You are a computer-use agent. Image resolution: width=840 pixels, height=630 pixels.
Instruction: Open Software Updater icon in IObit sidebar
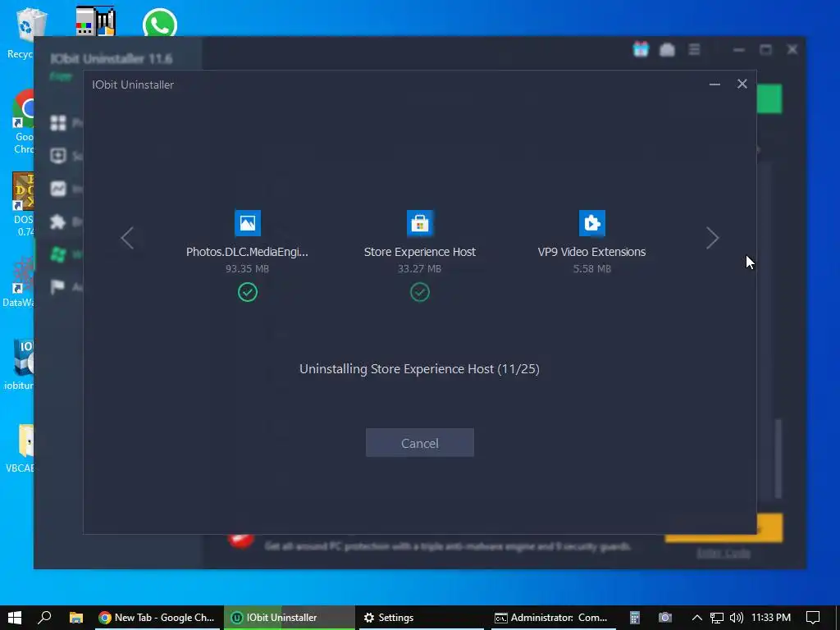pyautogui.click(x=58, y=155)
